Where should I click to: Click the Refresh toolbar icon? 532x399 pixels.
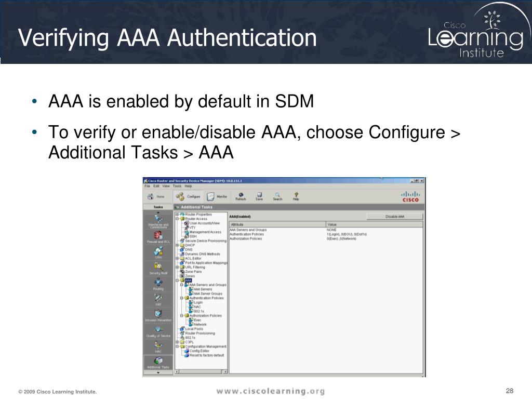tap(241, 195)
